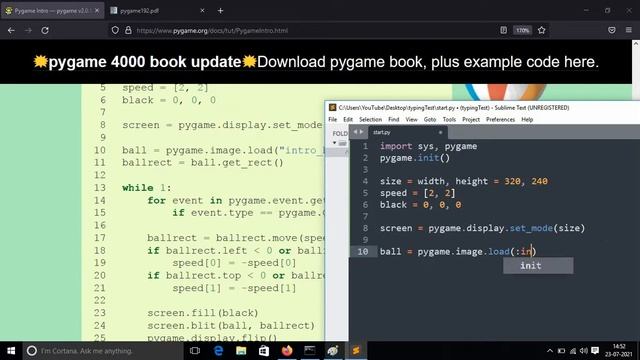Open the terminal window taskbar icon
The height and width of the screenshot is (360, 640).
coord(310,351)
